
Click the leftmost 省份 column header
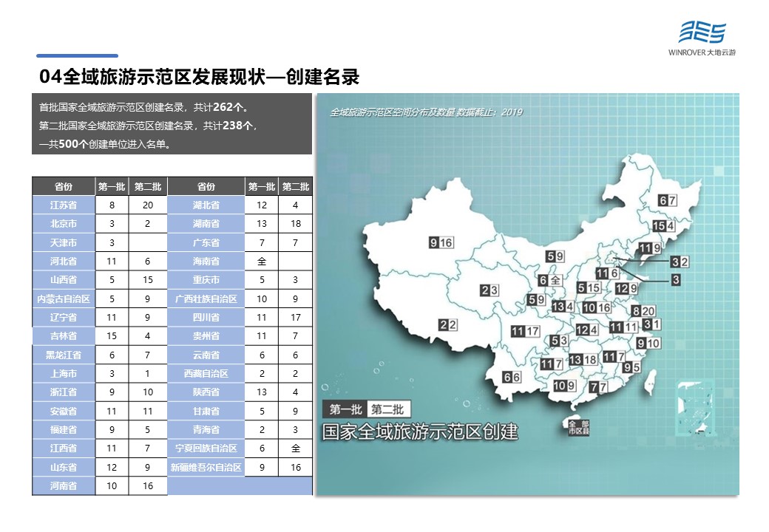click(64, 186)
